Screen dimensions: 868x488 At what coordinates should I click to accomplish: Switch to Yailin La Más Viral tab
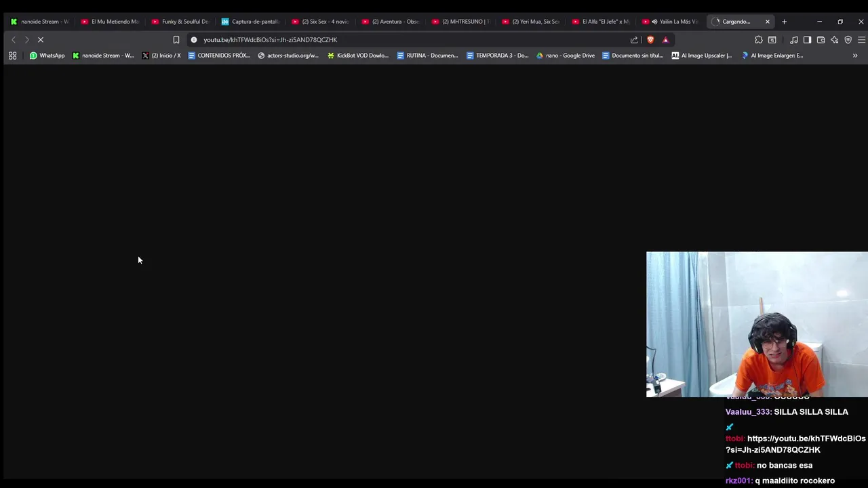pos(671,22)
